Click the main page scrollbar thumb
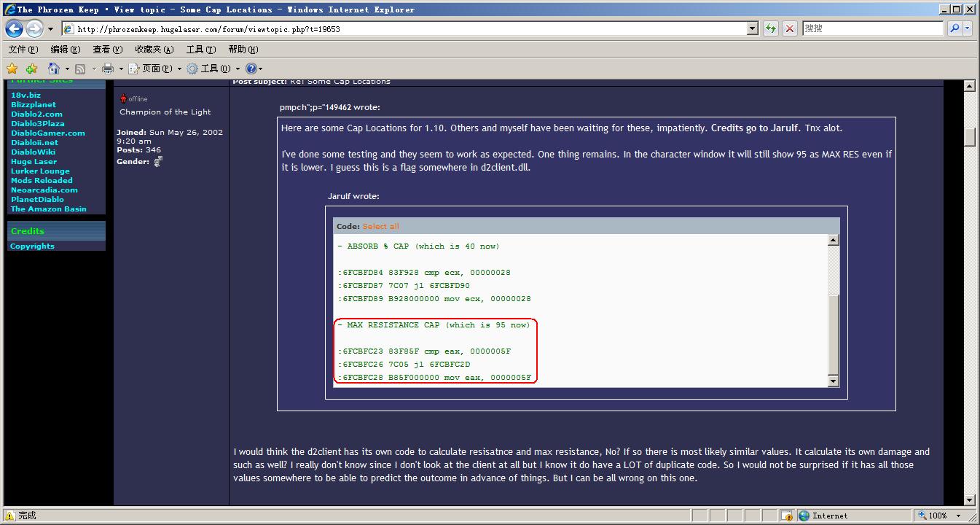The height and width of the screenshot is (525, 980). [x=969, y=137]
